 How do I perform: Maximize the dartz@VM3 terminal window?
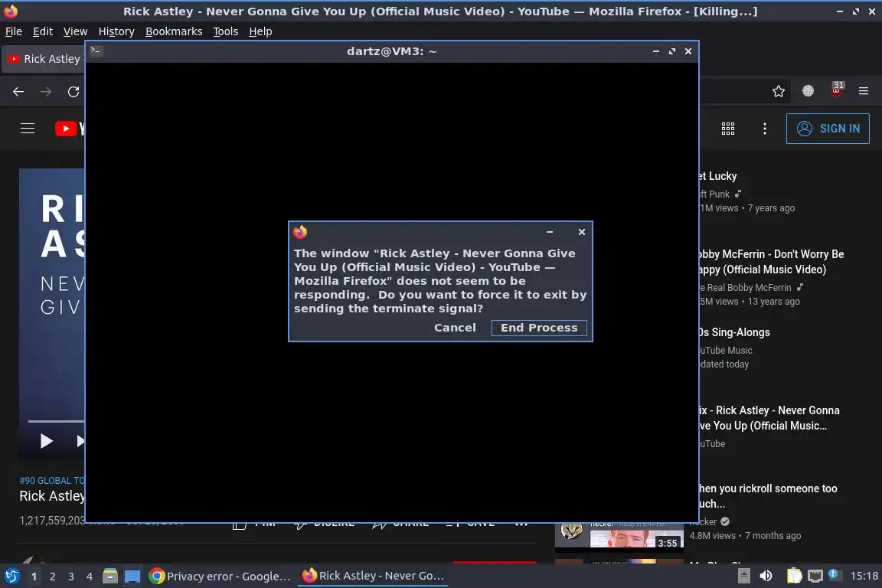[672, 51]
